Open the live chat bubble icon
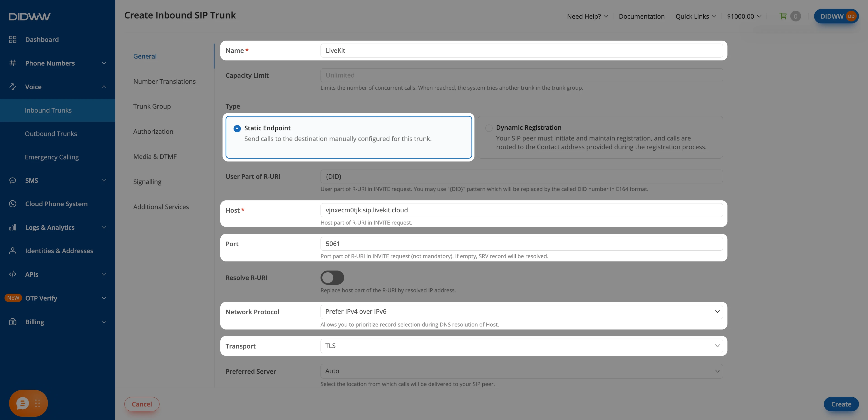868x420 pixels. (23, 403)
